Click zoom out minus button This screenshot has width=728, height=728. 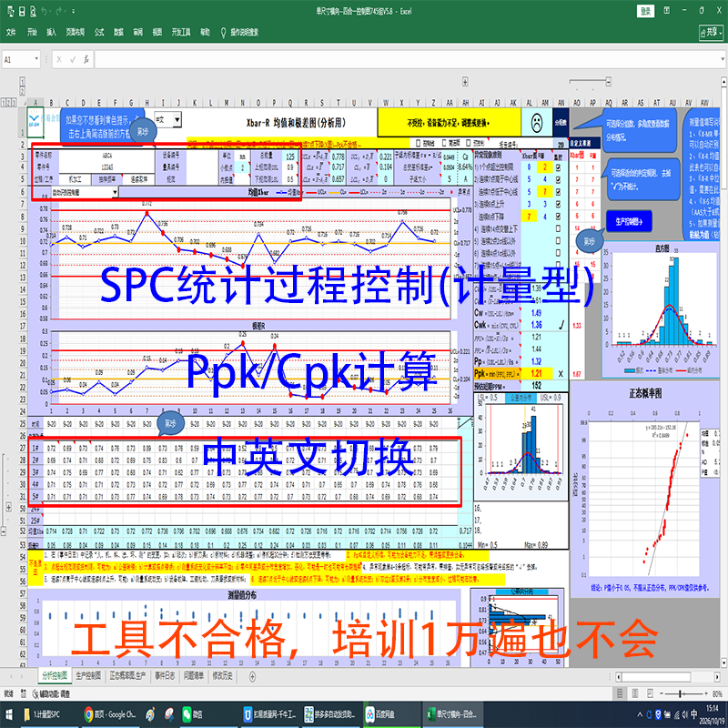click(x=662, y=693)
